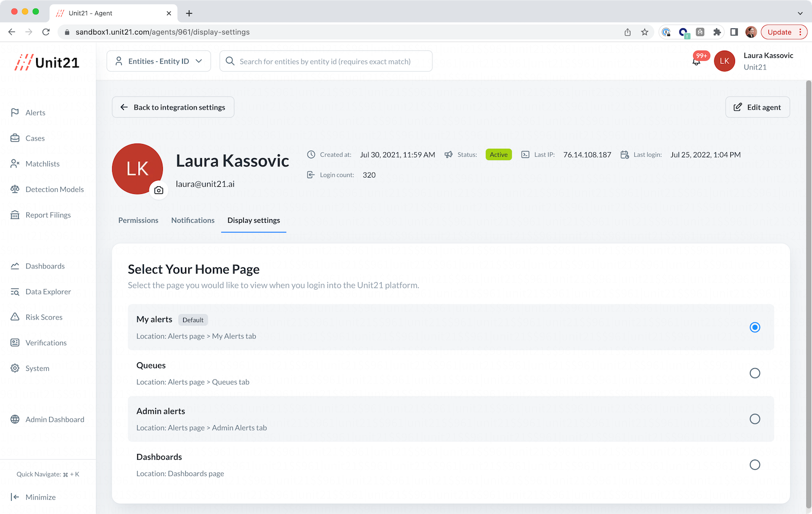Click the Unit21 logo
The image size is (812, 514).
(x=47, y=62)
